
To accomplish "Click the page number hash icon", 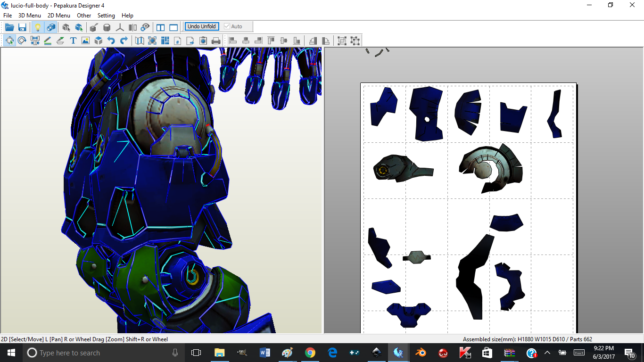I will (x=178, y=41).
